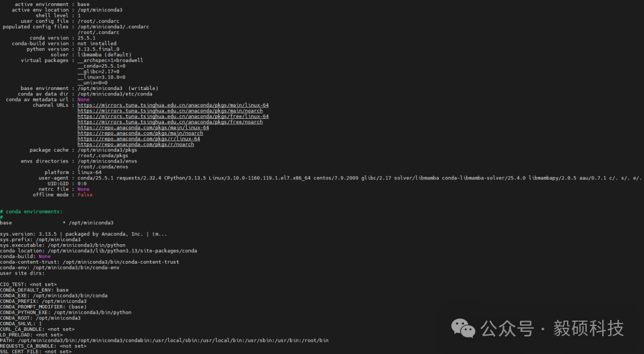Screen dimensions: 644x354
Task: Click the libmamba (default) solver text
Action: point(104,55)
